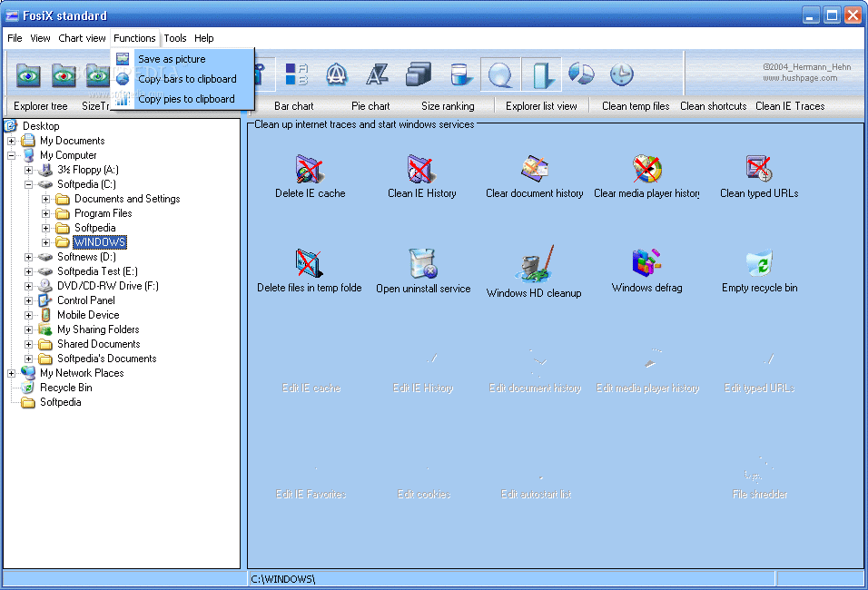Screen dimensions: 868x590
Task: Open the www.hushpage.com link
Action: point(801,78)
